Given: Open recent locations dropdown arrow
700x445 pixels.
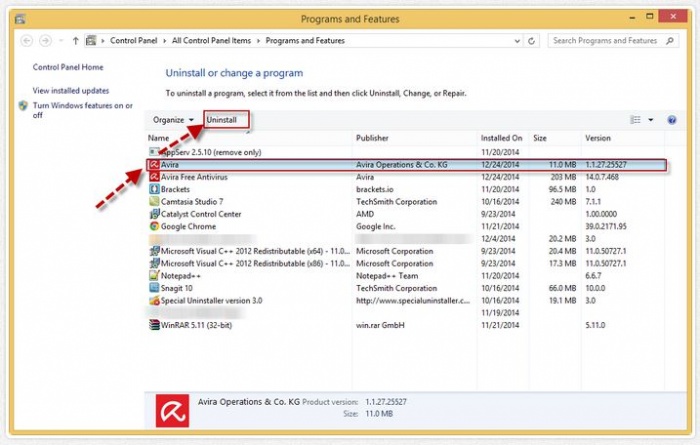Looking at the screenshot, I should [x=61, y=41].
